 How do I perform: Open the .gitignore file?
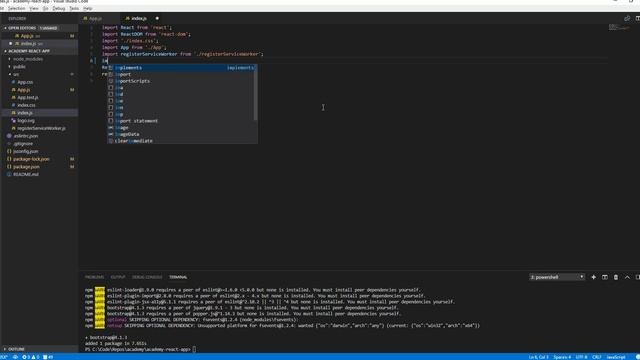23,144
